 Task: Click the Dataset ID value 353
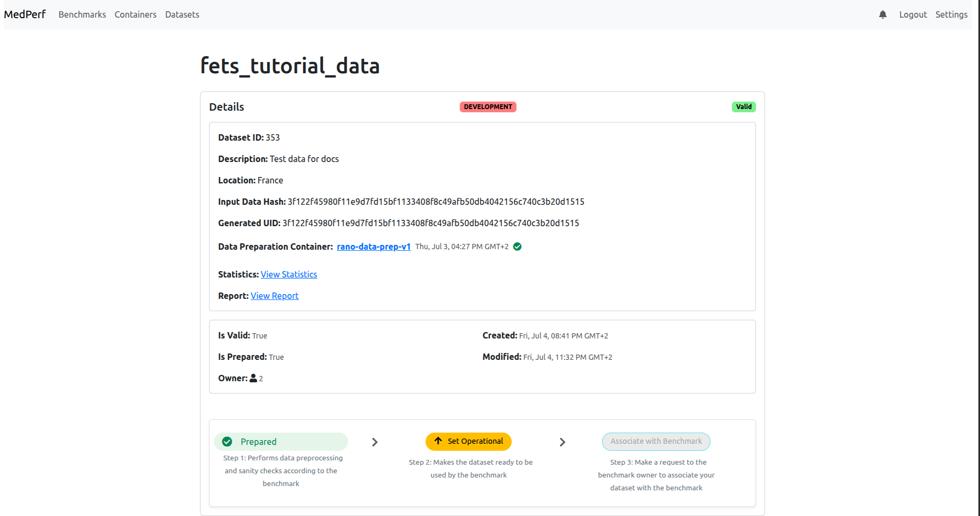pos(273,137)
